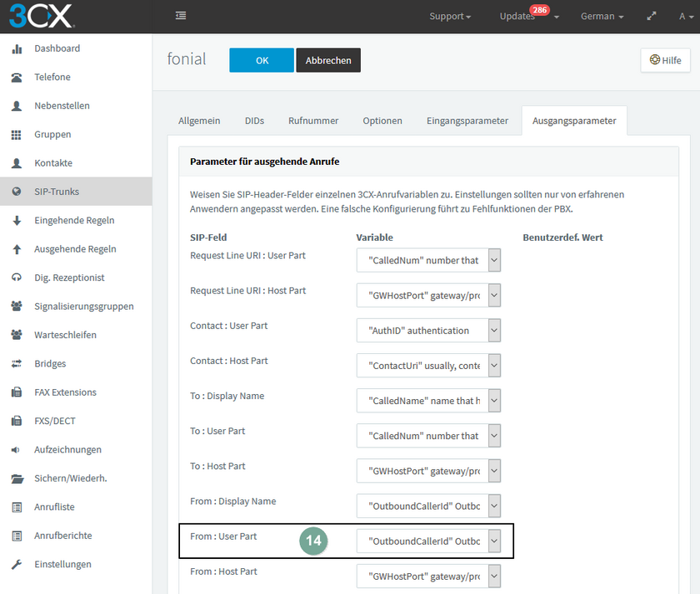700x594 pixels.
Task: Switch to the Rufnummer tab
Action: pyautogui.click(x=313, y=121)
